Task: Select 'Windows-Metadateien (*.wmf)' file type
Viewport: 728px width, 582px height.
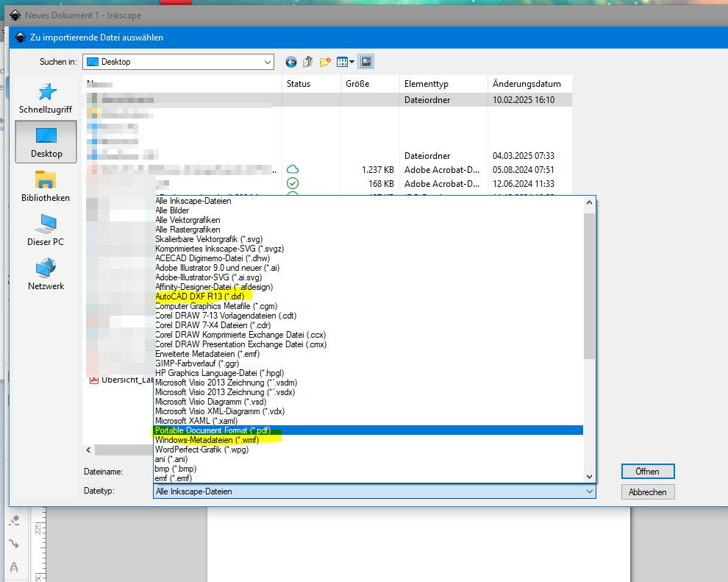Action: [x=207, y=440]
